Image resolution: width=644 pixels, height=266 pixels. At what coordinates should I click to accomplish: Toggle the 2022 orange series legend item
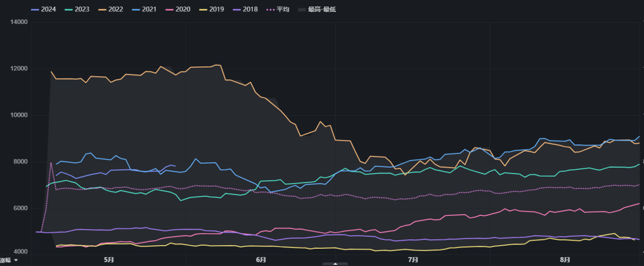click(x=115, y=10)
